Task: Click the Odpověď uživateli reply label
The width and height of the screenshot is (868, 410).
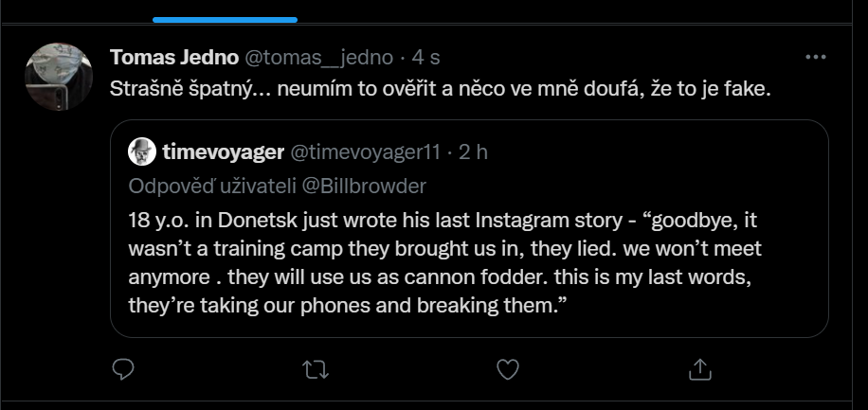Action: [x=212, y=186]
